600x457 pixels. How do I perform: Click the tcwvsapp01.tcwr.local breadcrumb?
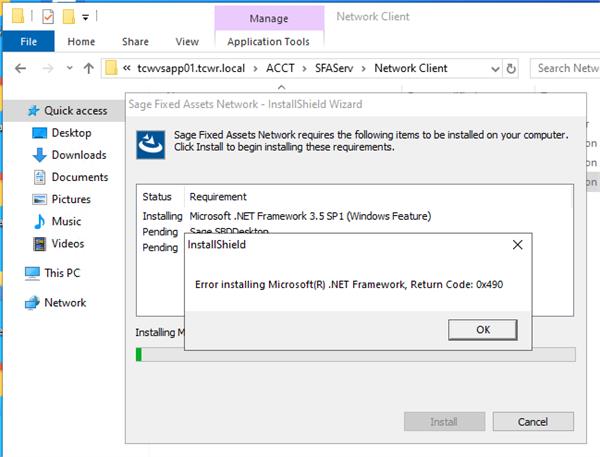[x=191, y=68]
